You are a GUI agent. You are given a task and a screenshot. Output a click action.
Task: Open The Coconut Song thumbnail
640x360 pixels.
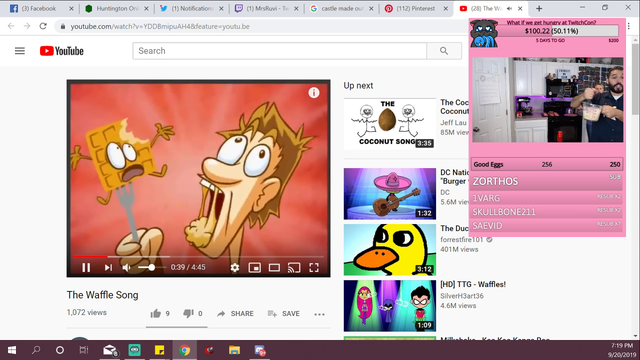coord(389,123)
